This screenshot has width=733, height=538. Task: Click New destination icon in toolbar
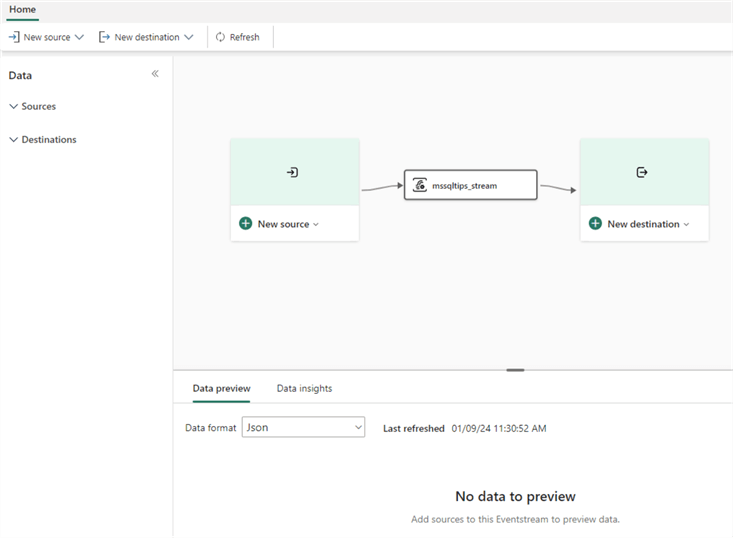click(104, 37)
